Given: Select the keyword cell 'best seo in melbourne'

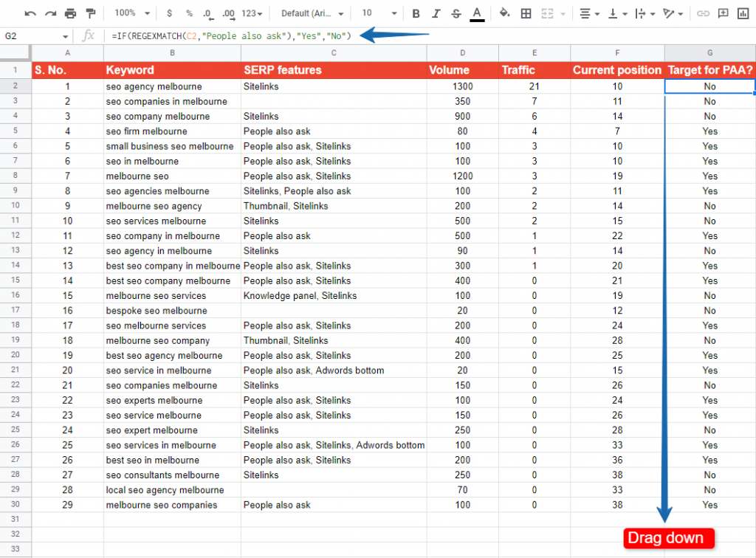Looking at the screenshot, I should tap(172, 460).
